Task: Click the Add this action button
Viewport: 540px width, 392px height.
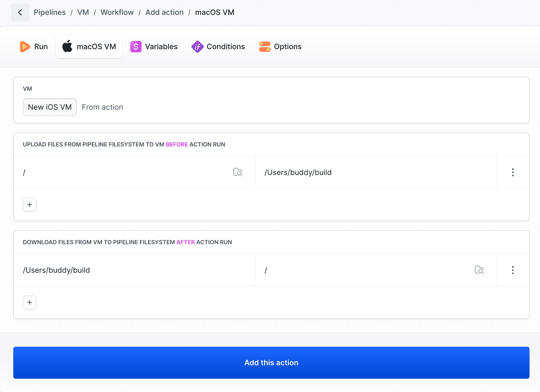Action: coord(271,362)
